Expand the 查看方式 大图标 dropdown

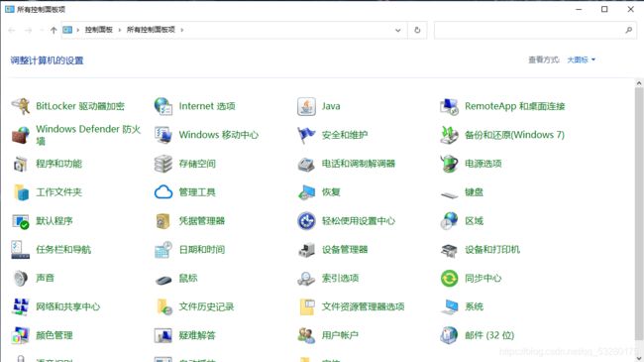click(x=582, y=60)
